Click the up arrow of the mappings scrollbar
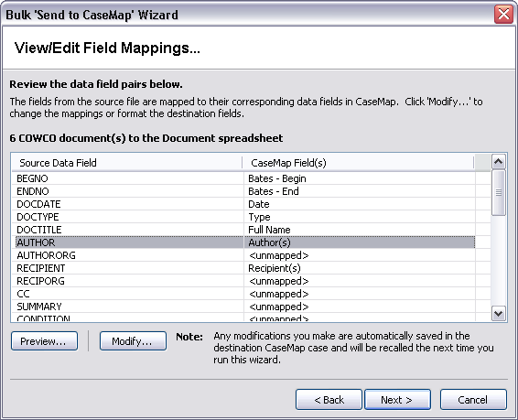The height and width of the screenshot is (420, 518). [498, 162]
